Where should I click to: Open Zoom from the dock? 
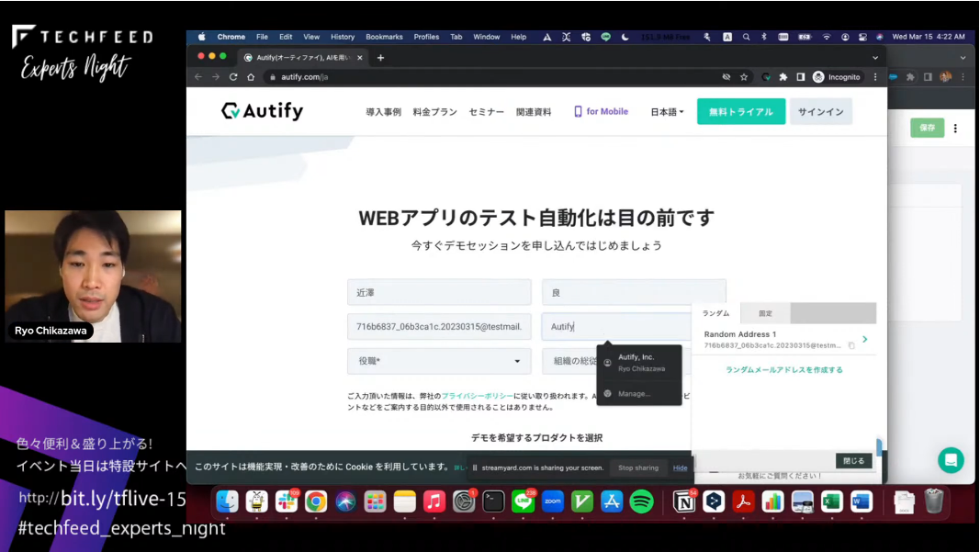[553, 501]
